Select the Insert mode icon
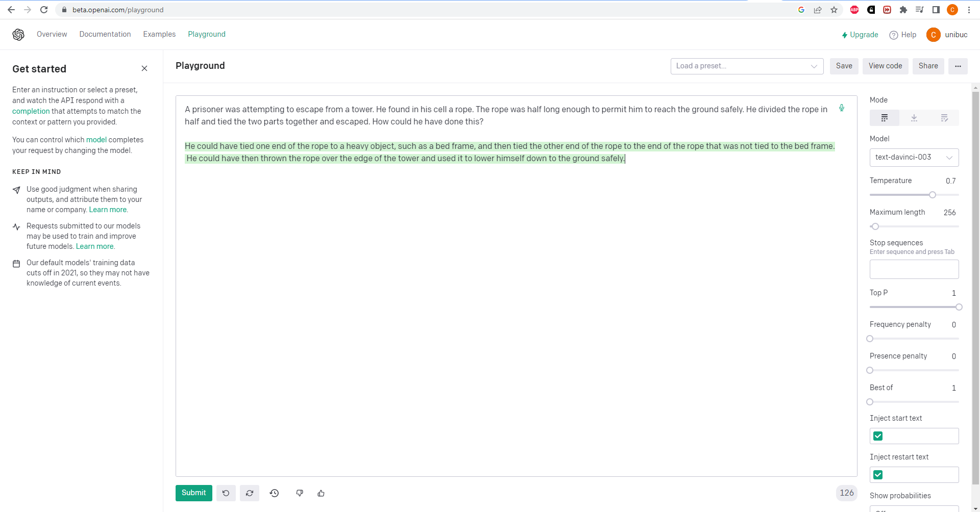 click(x=914, y=118)
